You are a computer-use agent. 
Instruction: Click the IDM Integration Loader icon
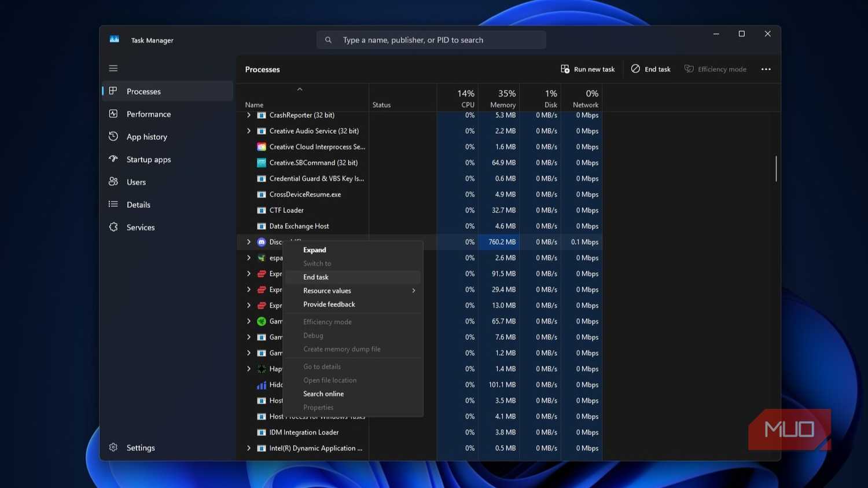262,432
